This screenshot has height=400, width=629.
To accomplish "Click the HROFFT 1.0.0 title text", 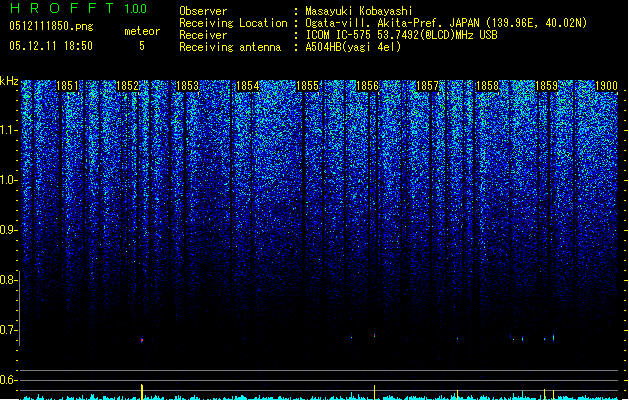I will pyautogui.click(x=78, y=8).
